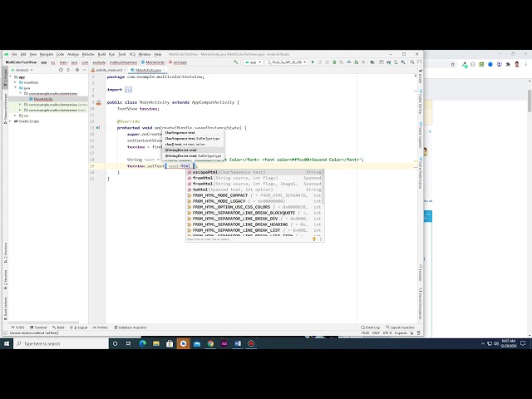The height and width of the screenshot is (399, 532).
Task: Select the MainActivity.java editor tab
Action: click(148, 70)
